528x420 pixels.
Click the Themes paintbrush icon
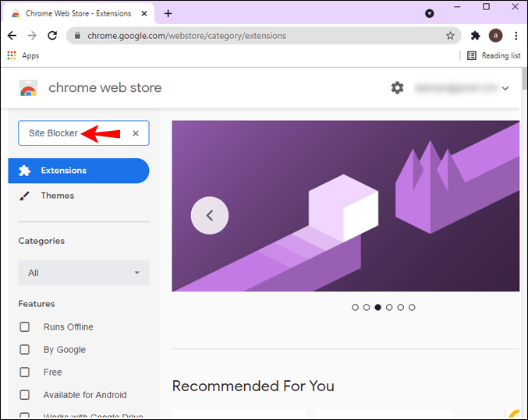[x=24, y=196]
